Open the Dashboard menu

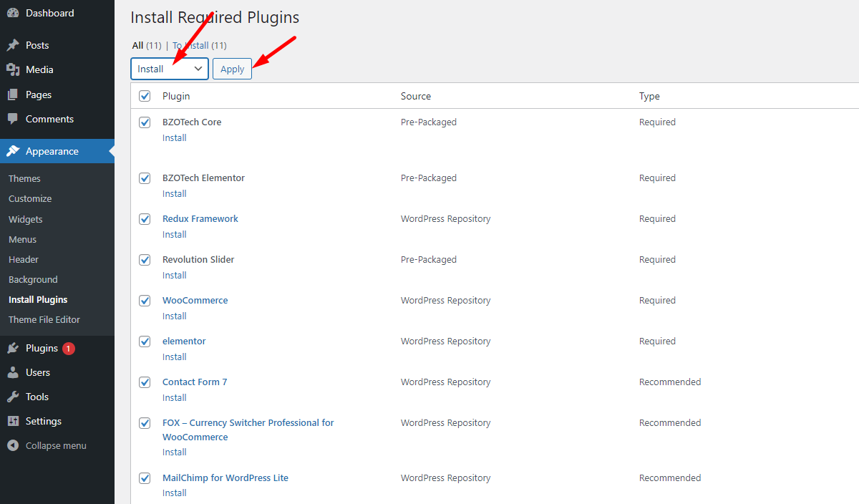point(57,13)
